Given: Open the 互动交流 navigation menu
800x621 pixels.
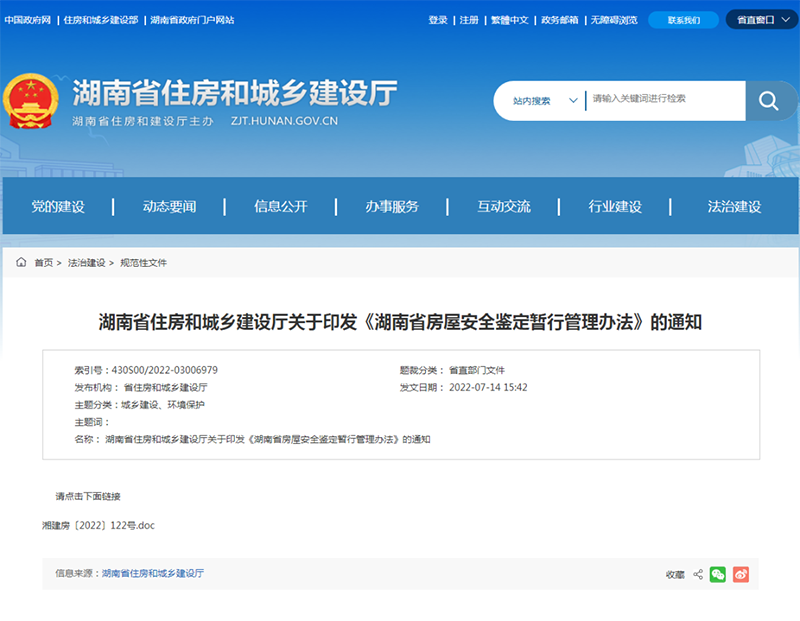Looking at the screenshot, I should click(503, 206).
